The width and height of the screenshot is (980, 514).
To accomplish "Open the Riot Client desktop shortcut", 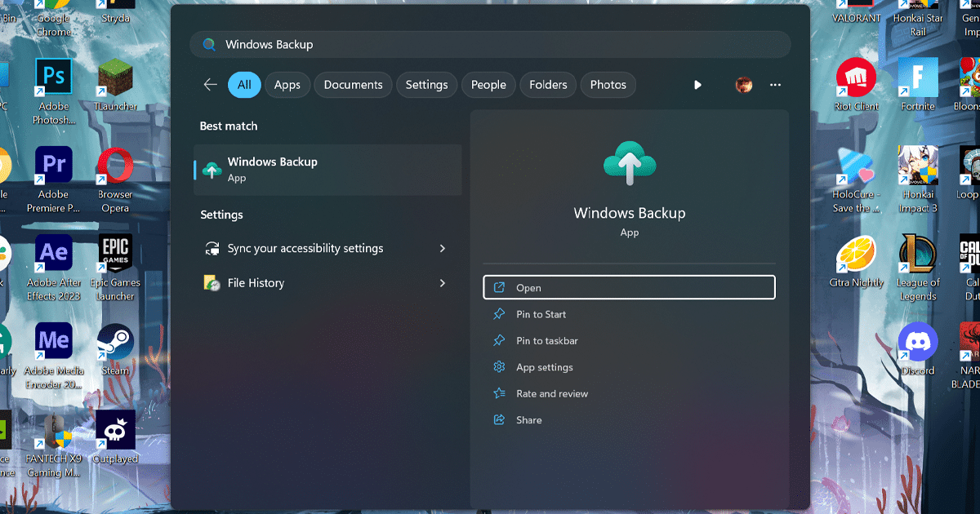I will pos(856,79).
